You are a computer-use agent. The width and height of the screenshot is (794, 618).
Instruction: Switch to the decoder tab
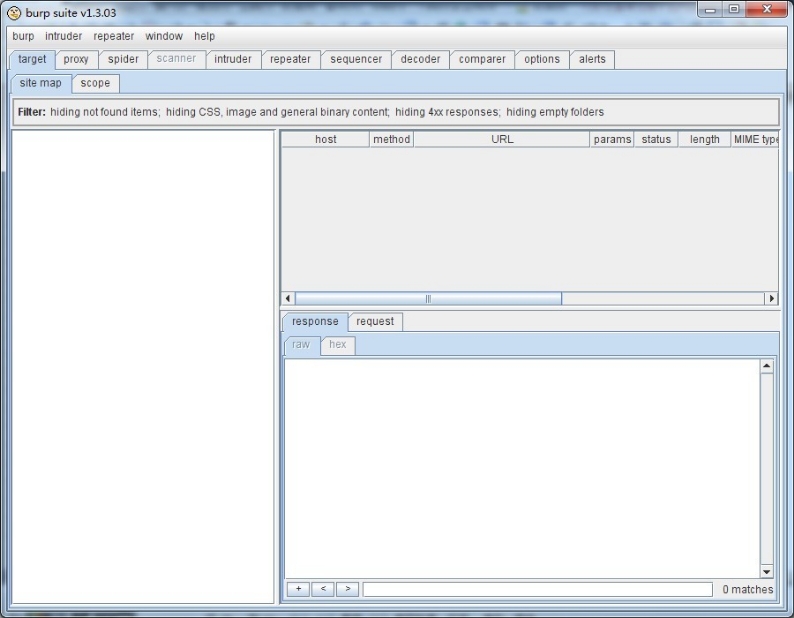click(420, 59)
